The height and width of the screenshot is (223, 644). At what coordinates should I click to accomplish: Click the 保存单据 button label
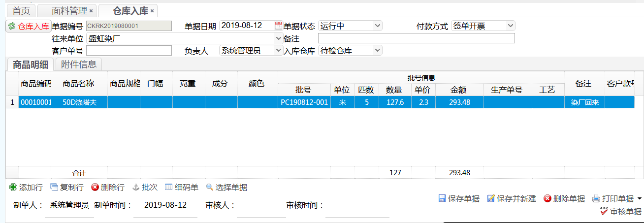coord(464,198)
